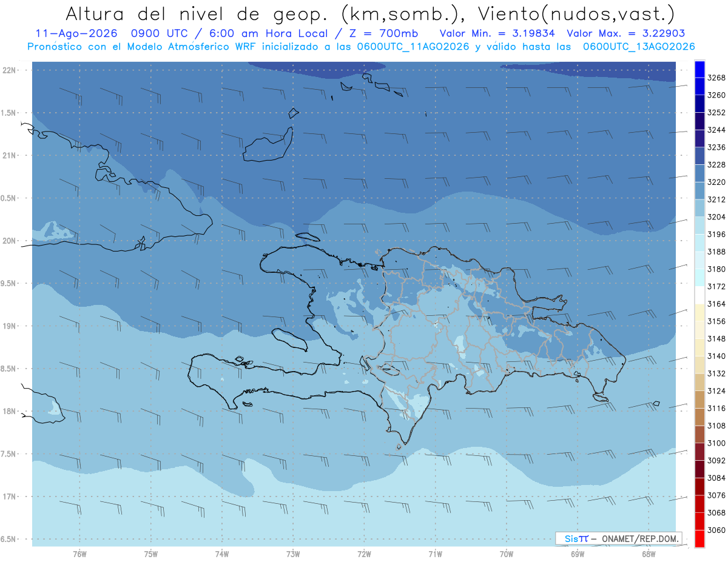728x562 pixels.
Task: Click the '1.5N' latitude label
Action: 8,113
